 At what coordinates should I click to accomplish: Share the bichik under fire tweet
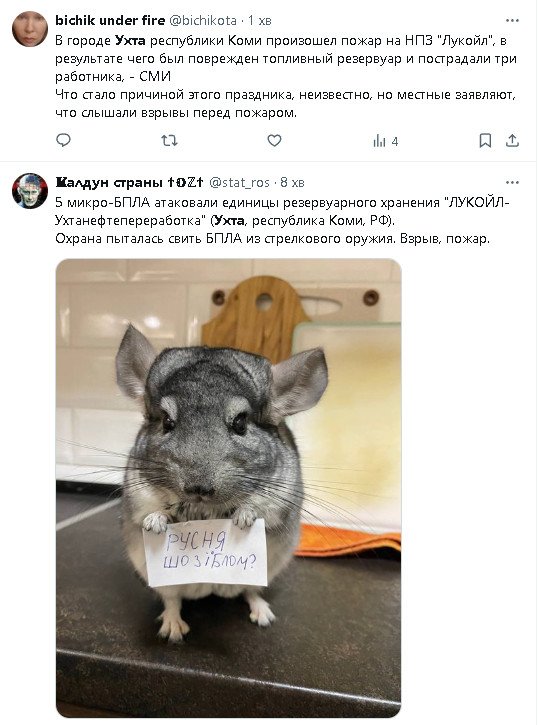(x=512, y=141)
